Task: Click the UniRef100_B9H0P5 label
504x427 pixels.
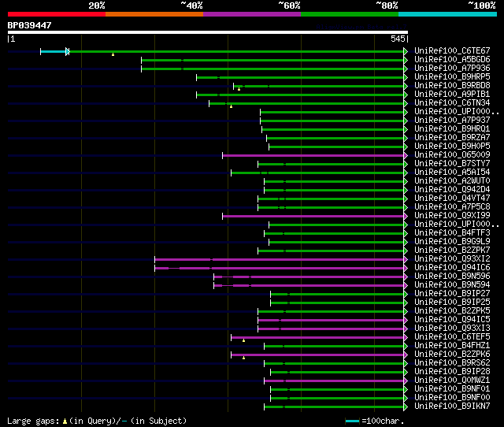Action: [452, 147]
